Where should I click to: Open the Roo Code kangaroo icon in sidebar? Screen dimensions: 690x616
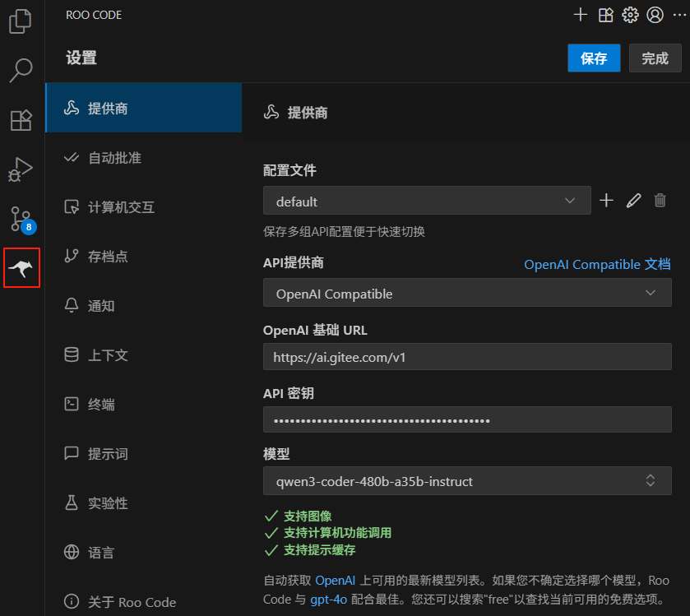click(21, 267)
